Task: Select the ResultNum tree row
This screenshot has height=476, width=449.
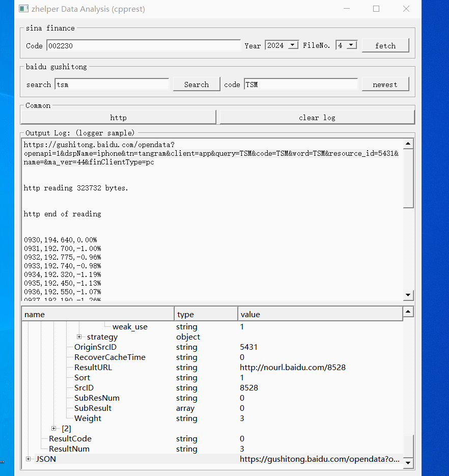Action: 212,449
